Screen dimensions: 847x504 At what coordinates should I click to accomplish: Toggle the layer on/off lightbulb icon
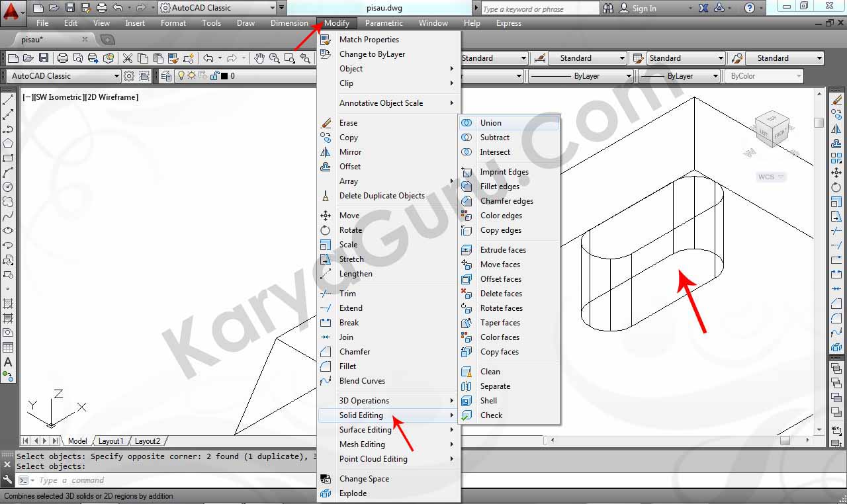click(181, 76)
